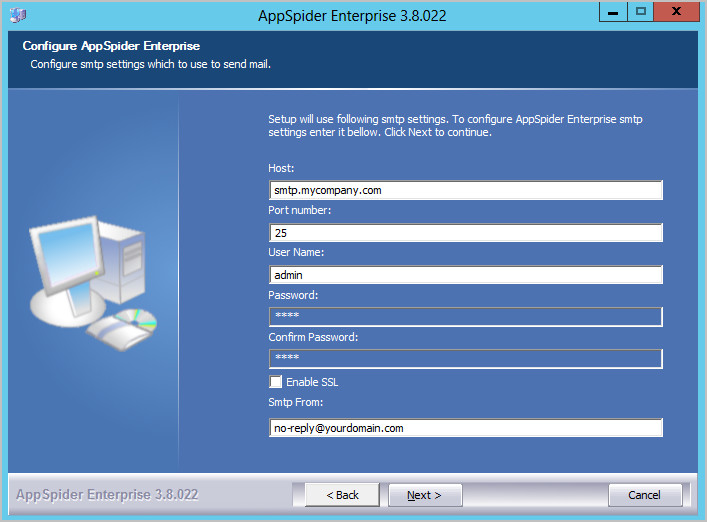Viewport: 707px width, 522px height.
Task: Click the footer 'AppSpider Enterprise 3.8.022' label
Action: point(107,495)
